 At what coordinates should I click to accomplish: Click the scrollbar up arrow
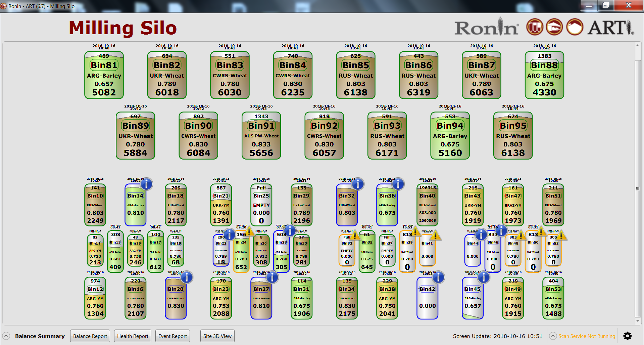(638, 45)
